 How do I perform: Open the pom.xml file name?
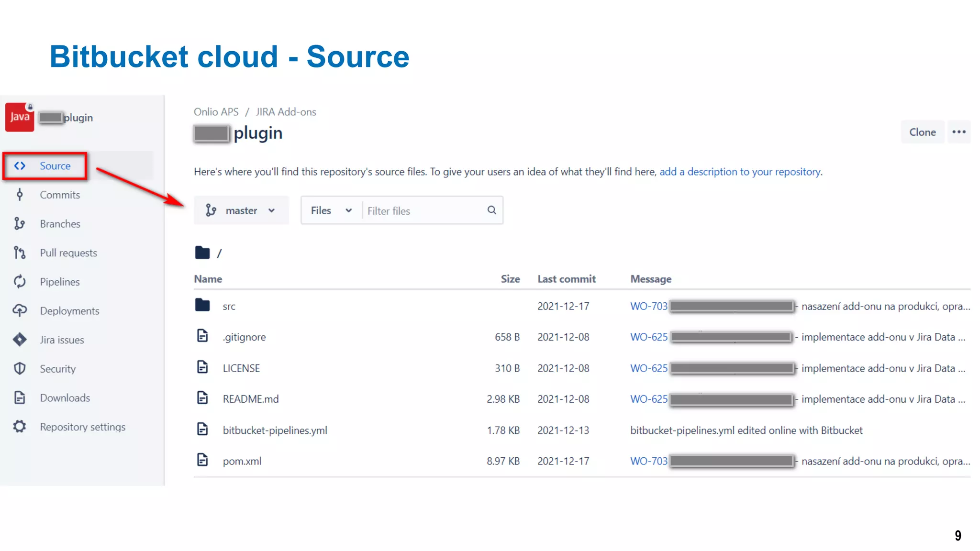click(x=242, y=462)
